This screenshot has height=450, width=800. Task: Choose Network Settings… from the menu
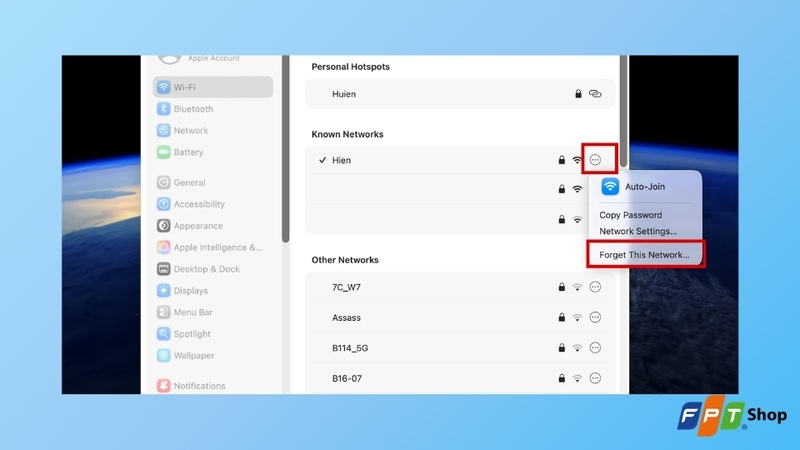[x=638, y=231]
